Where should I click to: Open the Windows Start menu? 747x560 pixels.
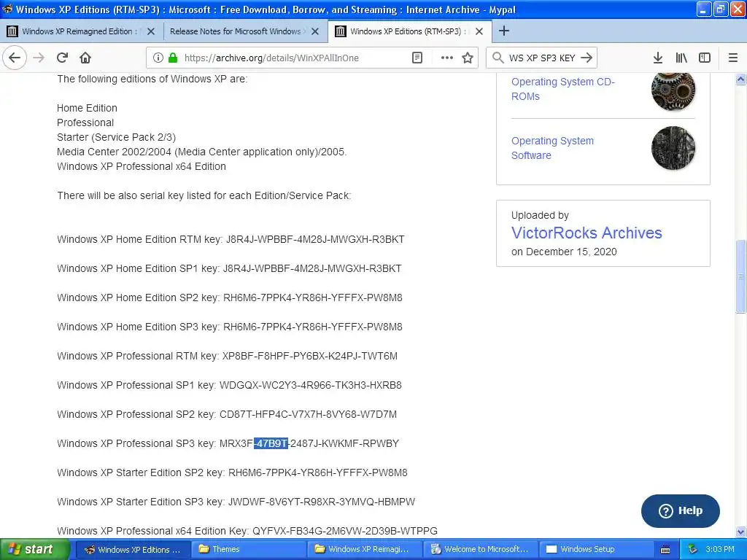click(34, 550)
